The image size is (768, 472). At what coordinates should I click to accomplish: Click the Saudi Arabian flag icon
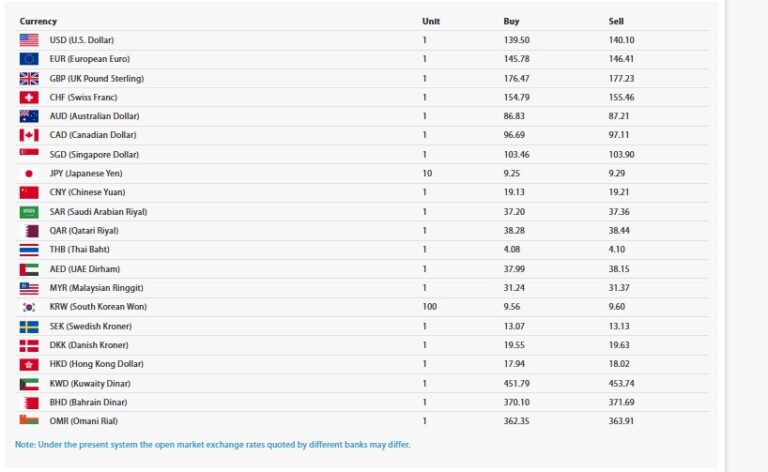pyautogui.click(x=29, y=212)
